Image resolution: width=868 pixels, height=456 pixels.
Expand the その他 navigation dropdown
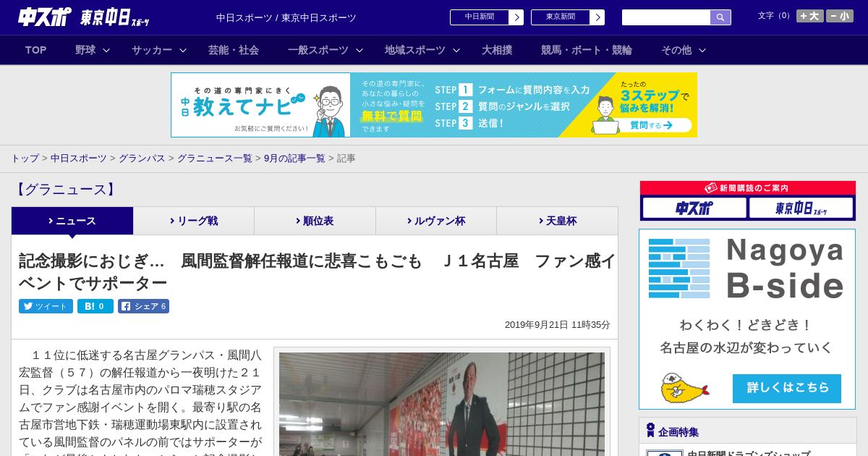(x=684, y=50)
